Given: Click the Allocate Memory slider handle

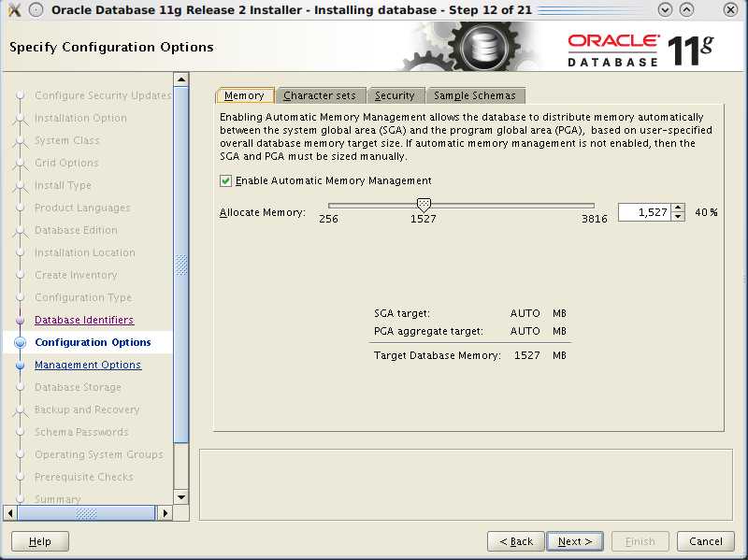Looking at the screenshot, I should [424, 205].
